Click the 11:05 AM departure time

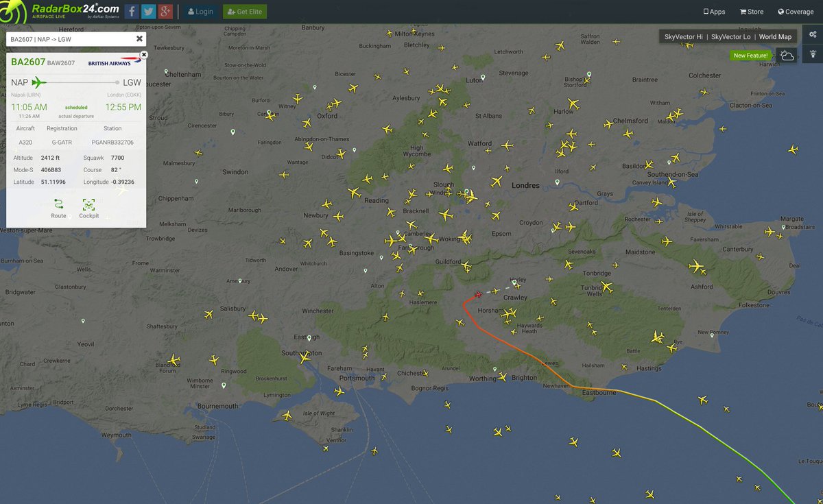(29, 107)
